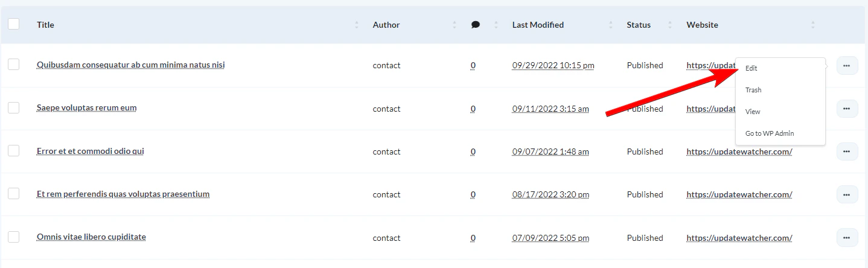This screenshot has width=868, height=268.
Task: Open actions menu for Et rem perferendis row
Action: tap(847, 194)
